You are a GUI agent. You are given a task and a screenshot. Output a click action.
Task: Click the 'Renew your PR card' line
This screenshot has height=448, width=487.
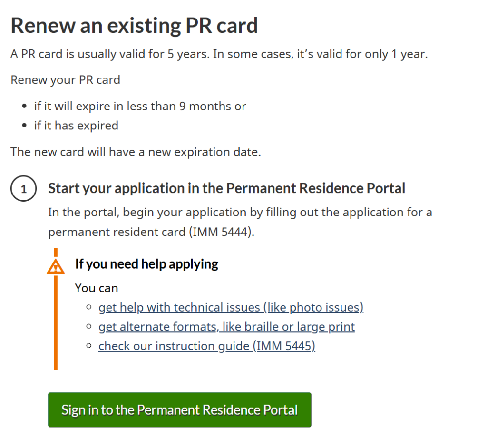point(65,79)
